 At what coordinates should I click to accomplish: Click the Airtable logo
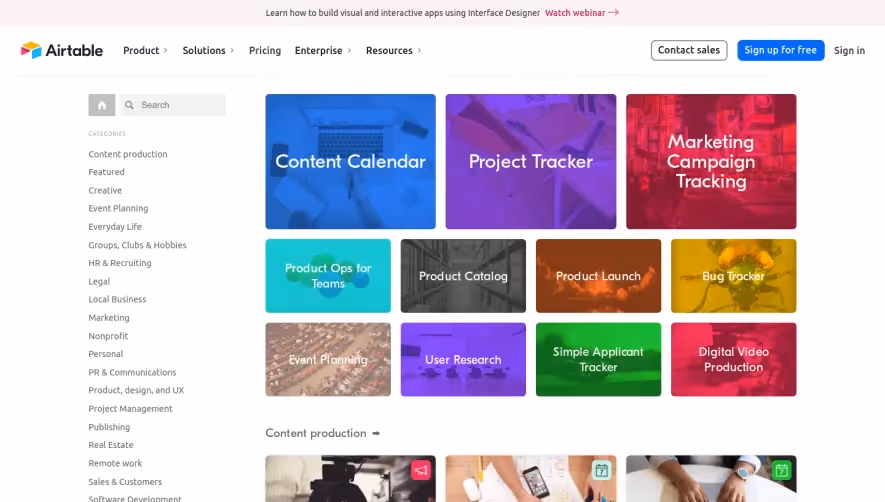point(62,50)
